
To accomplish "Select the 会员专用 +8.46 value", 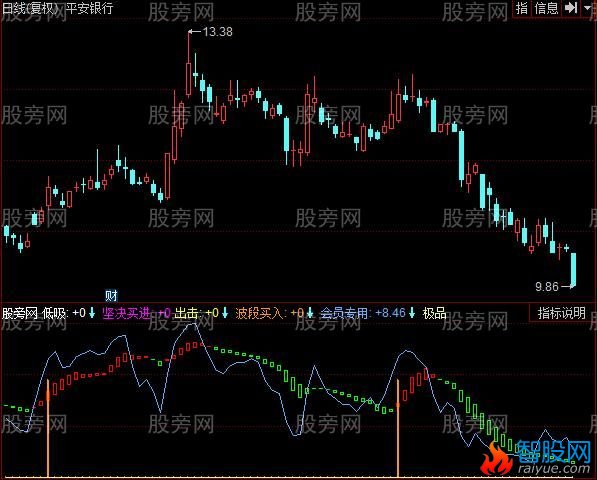I will [391, 313].
